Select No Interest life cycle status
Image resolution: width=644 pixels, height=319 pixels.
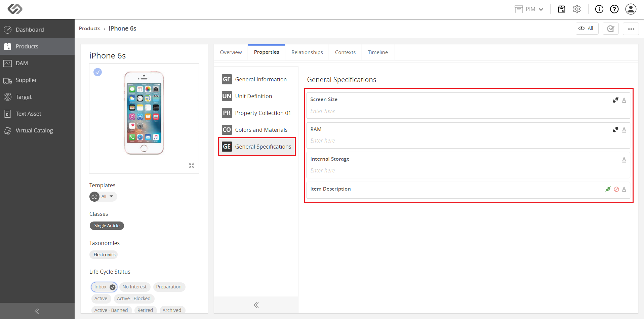click(134, 287)
